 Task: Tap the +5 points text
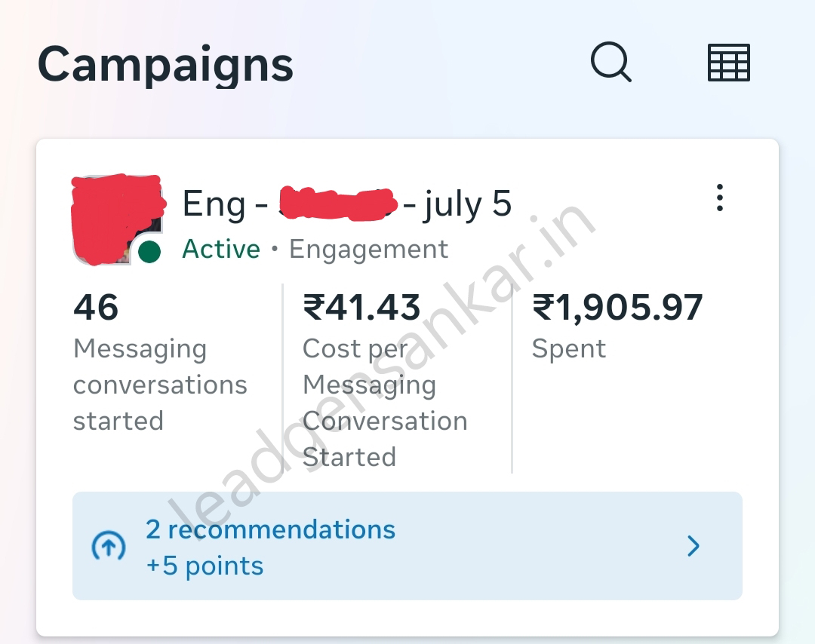tap(205, 566)
